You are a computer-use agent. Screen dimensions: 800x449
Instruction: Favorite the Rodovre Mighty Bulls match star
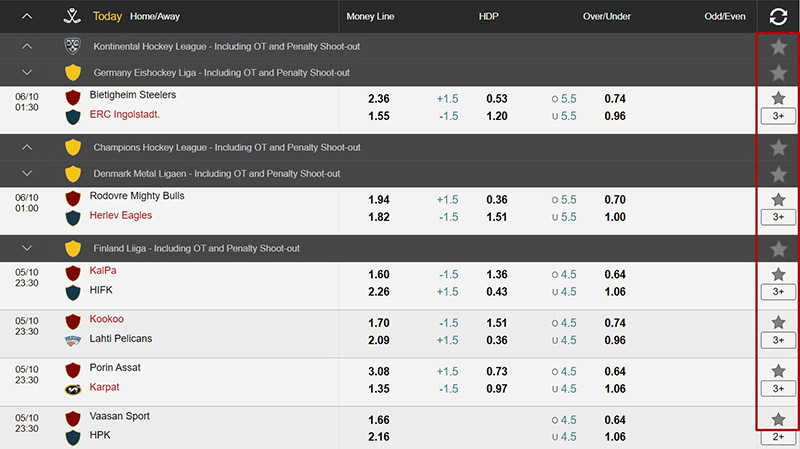click(x=778, y=199)
